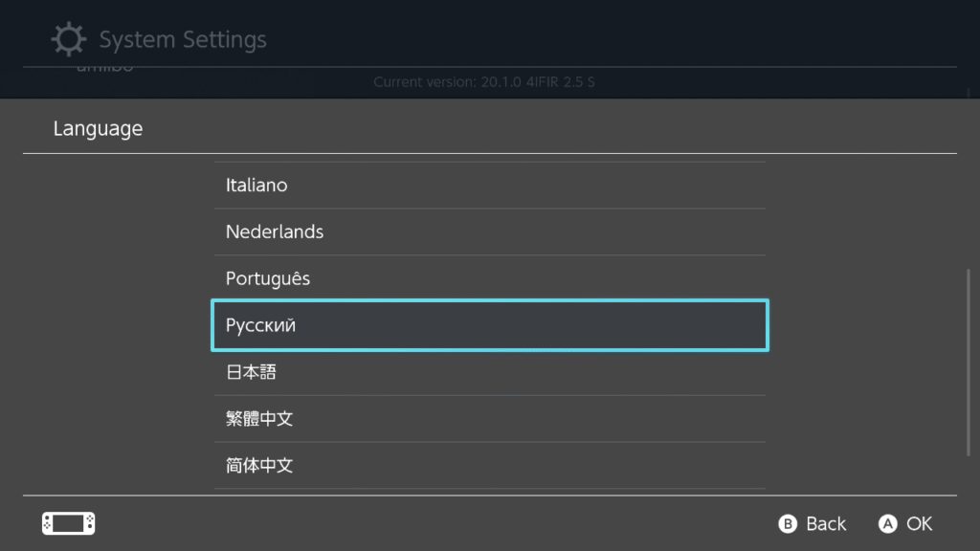The width and height of the screenshot is (980, 551).
Task: Select Português in the language list
Action: (489, 278)
